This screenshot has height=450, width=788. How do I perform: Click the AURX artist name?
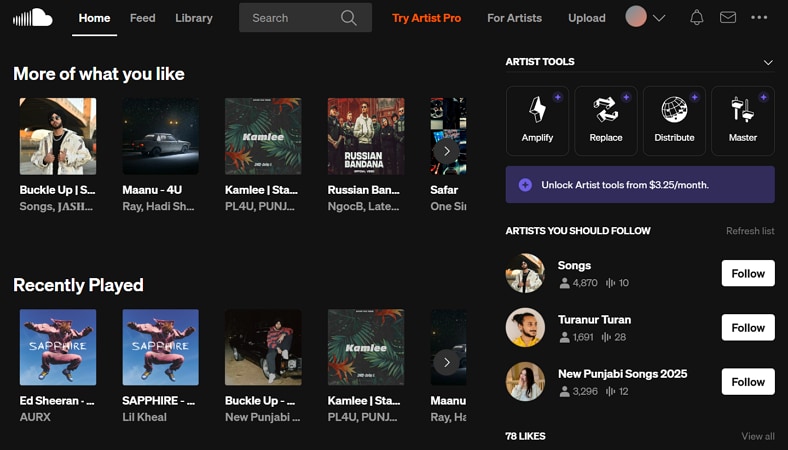click(x=35, y=417)
